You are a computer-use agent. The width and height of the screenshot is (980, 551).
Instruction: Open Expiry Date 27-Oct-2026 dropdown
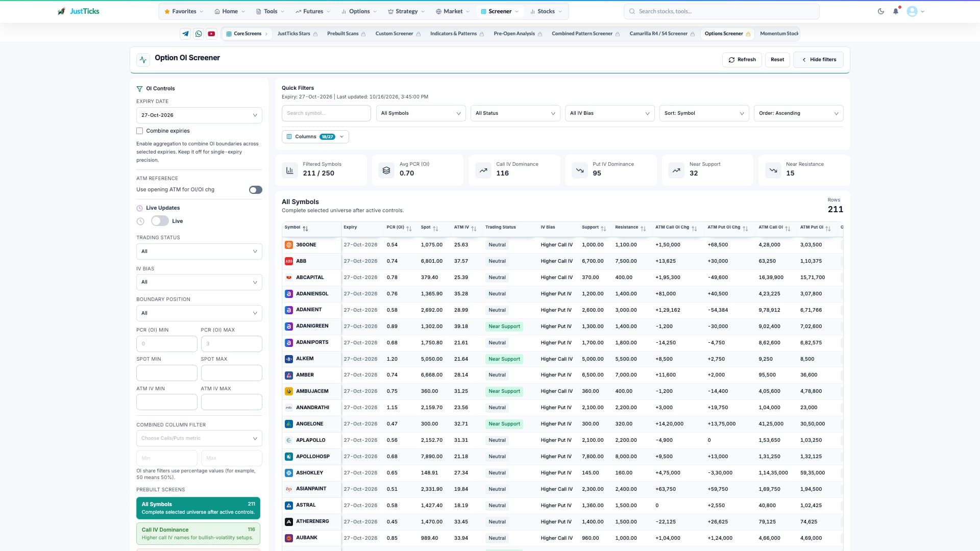point(199,115)
